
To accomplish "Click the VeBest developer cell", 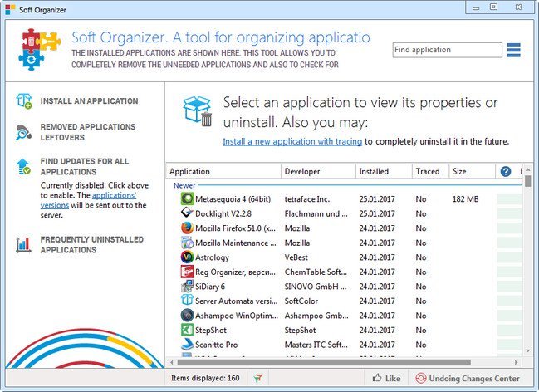I will pos(296,257).
